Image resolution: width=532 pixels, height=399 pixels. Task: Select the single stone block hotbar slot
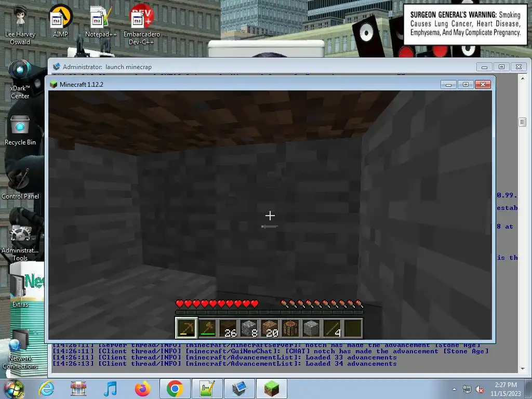[x=311, y=328]
